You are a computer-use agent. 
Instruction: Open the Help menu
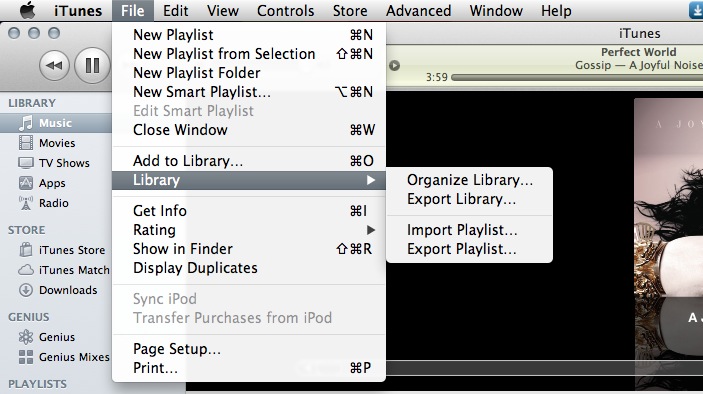click(x=556, y=10)
